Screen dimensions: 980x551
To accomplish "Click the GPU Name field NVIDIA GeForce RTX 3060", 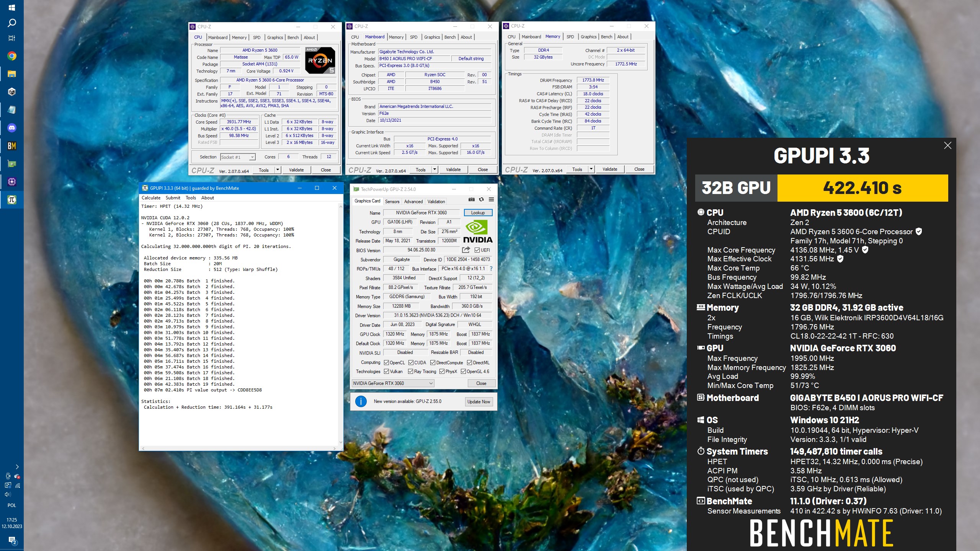I will (x=421, y=213).
